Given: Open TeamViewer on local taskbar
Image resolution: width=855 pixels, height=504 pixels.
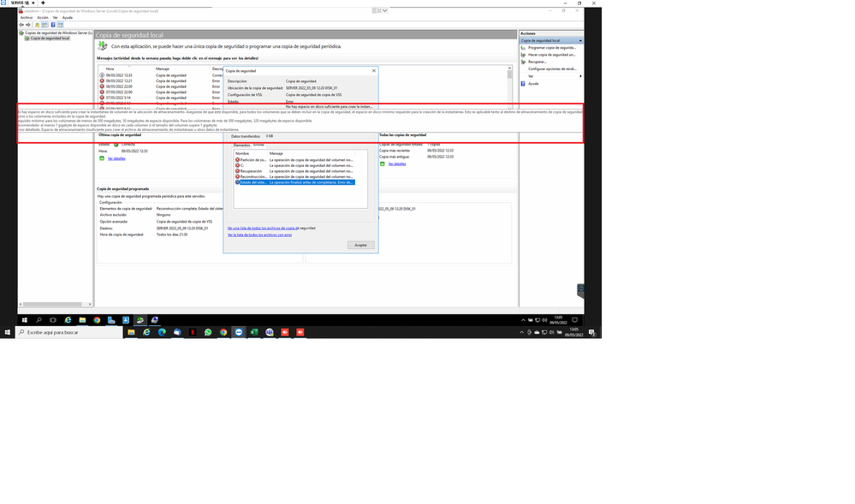Looking at the screenshot, I should 239,332.
